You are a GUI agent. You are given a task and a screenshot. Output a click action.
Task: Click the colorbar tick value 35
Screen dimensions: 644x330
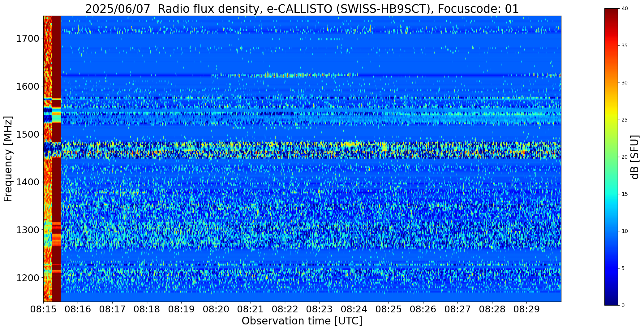point(625,46)
